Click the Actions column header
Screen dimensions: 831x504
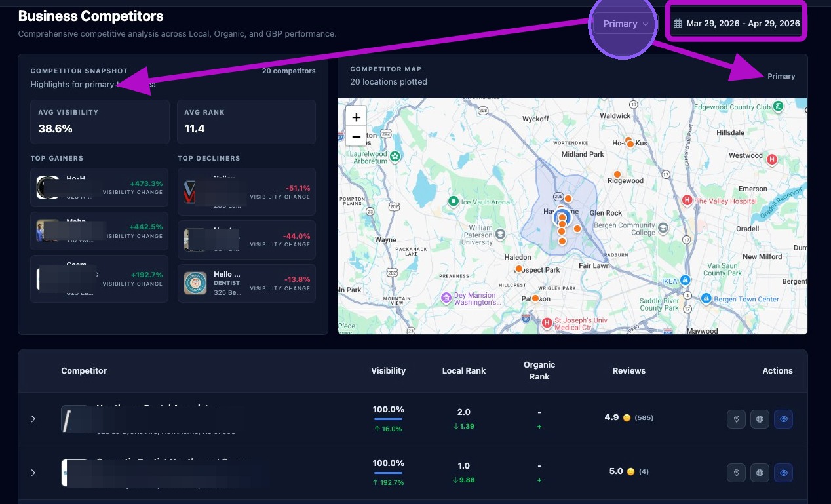[x=777, y=371]
